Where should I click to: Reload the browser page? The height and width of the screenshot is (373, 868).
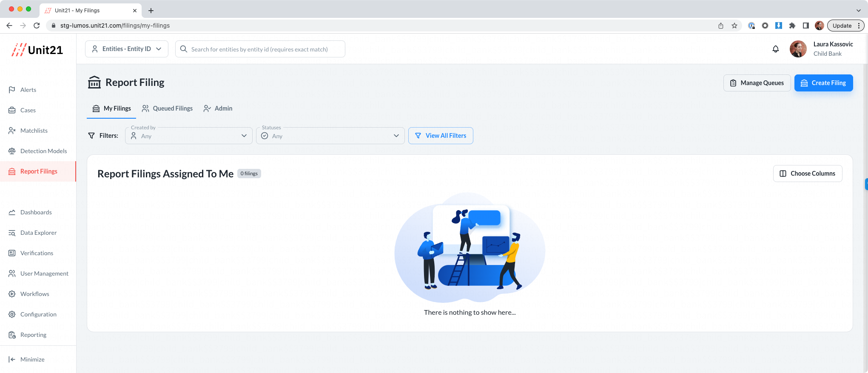click(x=37, y=26)
